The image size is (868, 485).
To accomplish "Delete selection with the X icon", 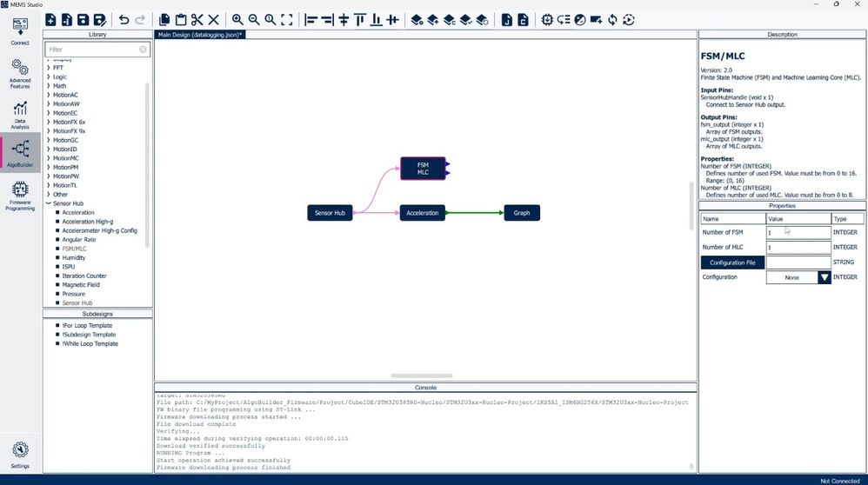I will tap(214, 20).
